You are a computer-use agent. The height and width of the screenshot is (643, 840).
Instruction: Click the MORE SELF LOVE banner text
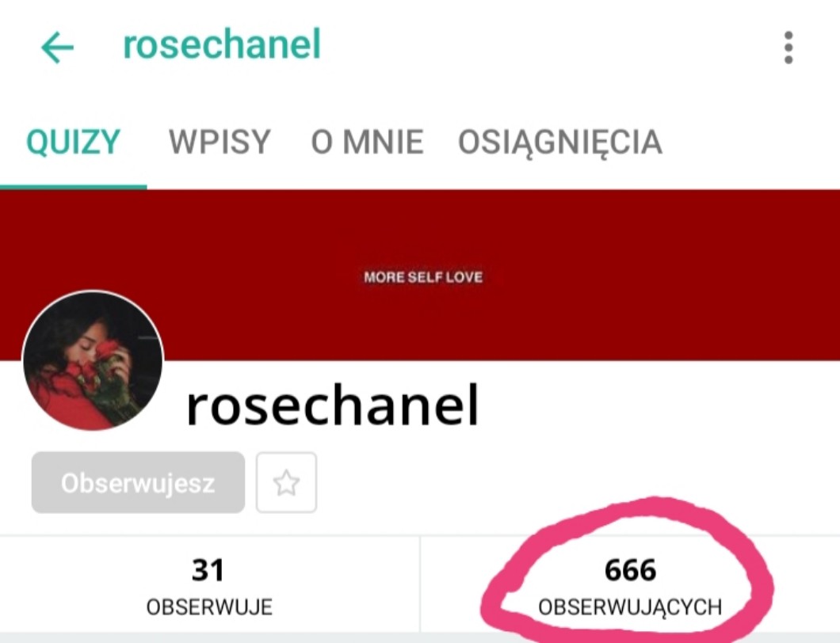pos(423,277)
